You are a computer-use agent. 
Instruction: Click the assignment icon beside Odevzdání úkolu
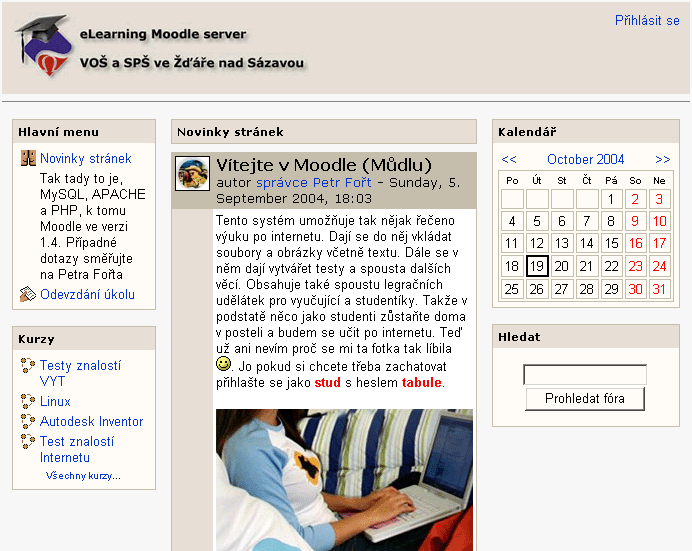[27, 294]
